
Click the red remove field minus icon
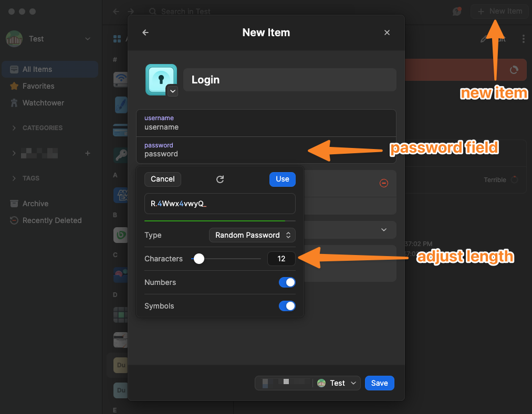(384, 183)
